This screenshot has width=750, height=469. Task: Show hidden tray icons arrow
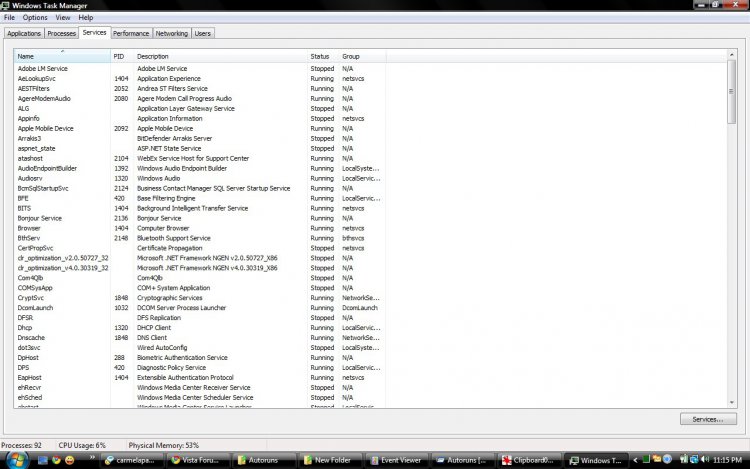(635, 460)
